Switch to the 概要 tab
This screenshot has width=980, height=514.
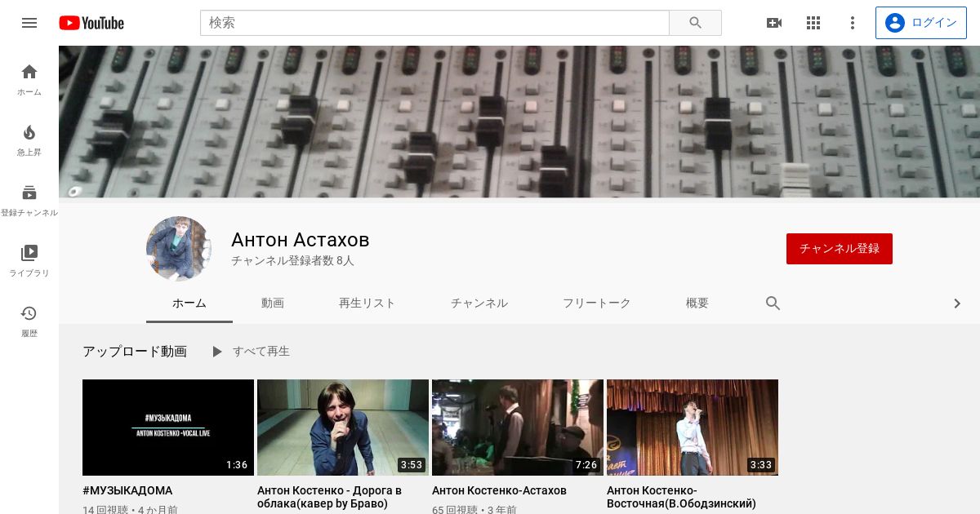697,304
